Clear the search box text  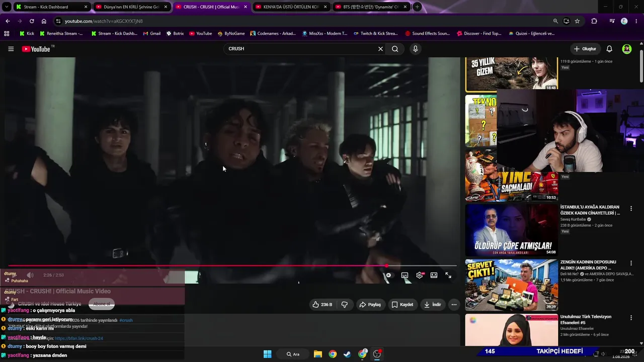380,49
